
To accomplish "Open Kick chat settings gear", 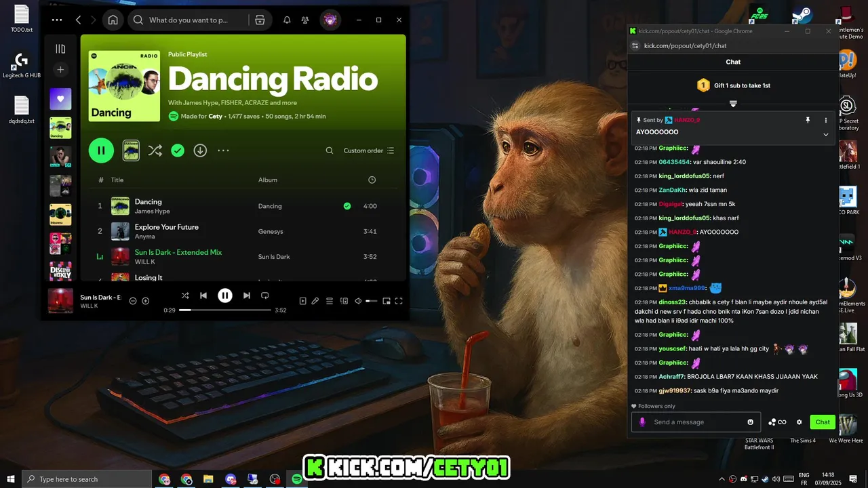I will point(799,422).
